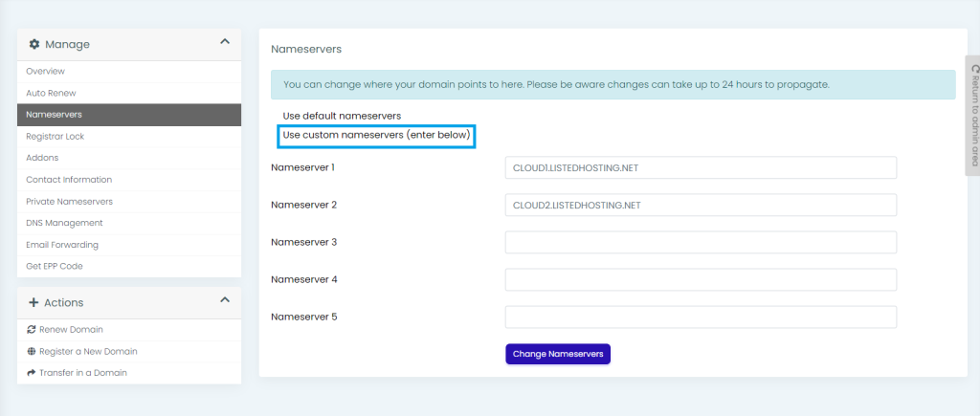Select Use default nameservers option
The width and height of the screenshot is (980, 416).
point(341,116)
